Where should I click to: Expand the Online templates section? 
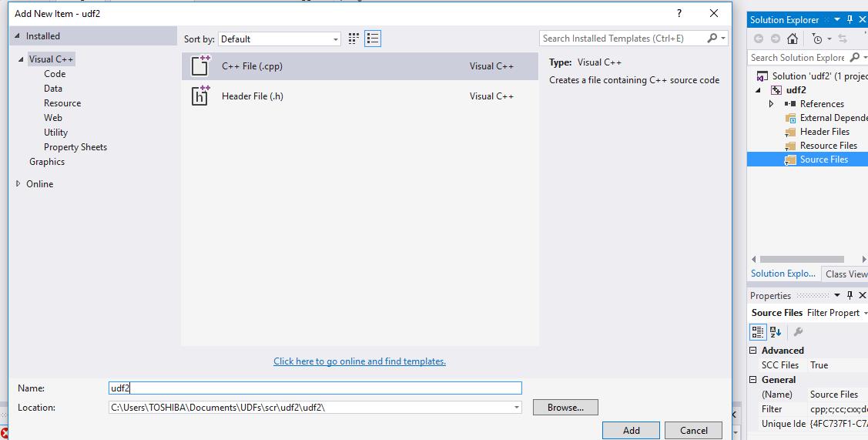(x=18, y=183)
